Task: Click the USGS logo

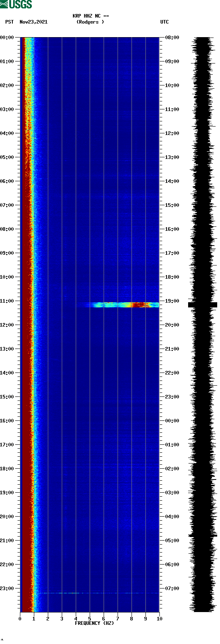Action: (x=16, y=4)
